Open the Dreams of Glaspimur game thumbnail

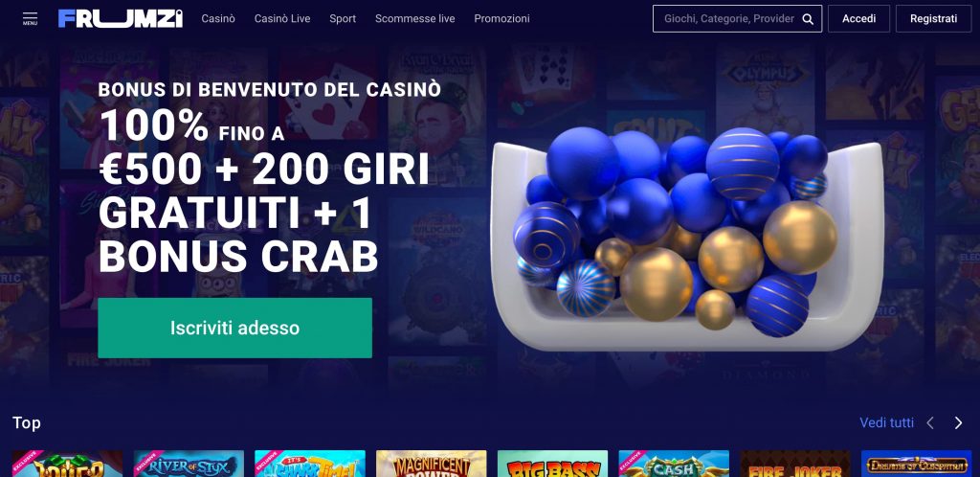pos(916,464)
